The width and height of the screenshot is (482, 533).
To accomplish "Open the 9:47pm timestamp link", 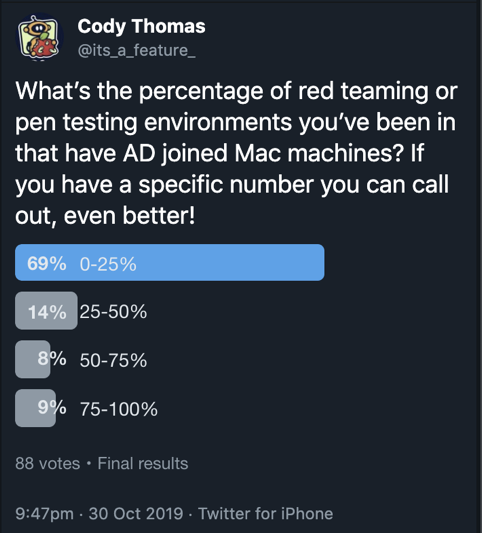I will click(45, 513).
